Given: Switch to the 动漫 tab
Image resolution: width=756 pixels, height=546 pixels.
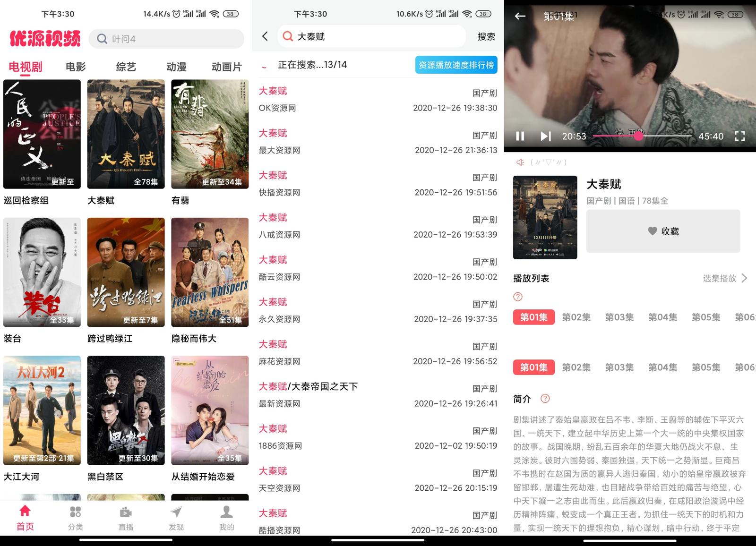Looking at the screenshot, I should [176, 67].
